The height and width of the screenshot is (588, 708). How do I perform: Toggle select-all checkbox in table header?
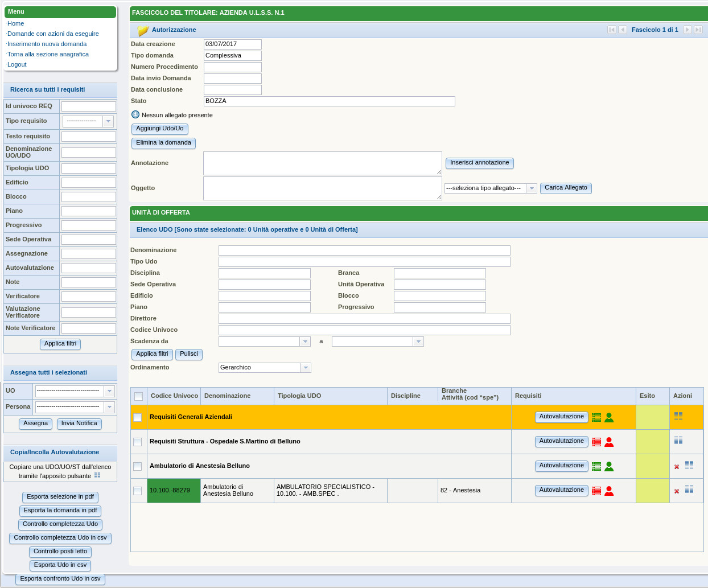(138, 396)
